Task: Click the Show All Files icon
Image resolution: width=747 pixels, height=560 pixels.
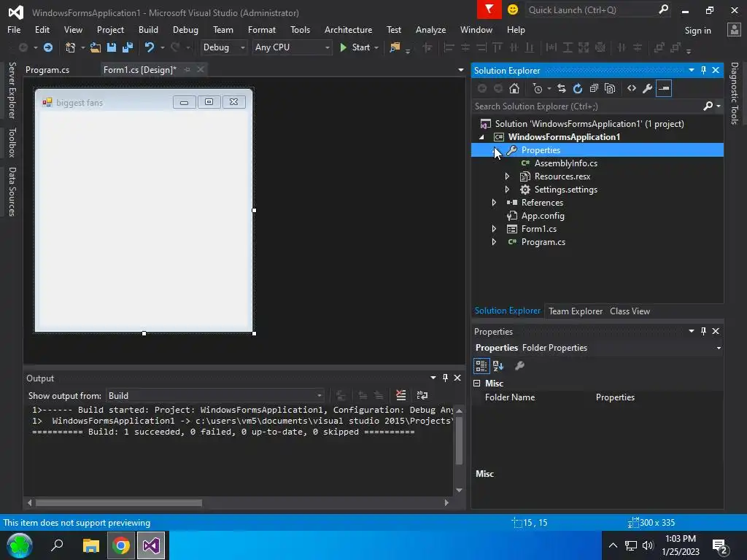Action: [610, 88]
